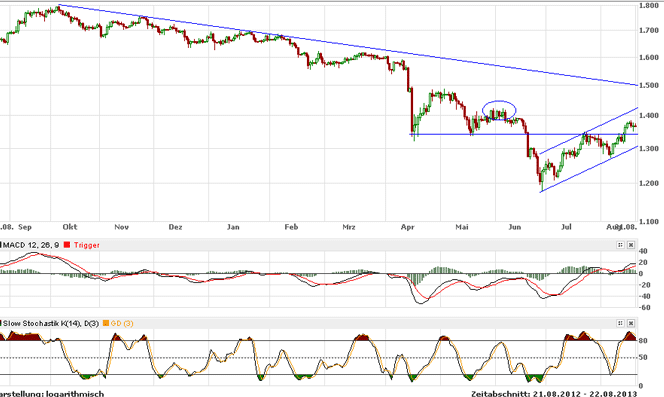
Task: Select the Slow Stochastik K(14), D(3) label
Action: 51,323
